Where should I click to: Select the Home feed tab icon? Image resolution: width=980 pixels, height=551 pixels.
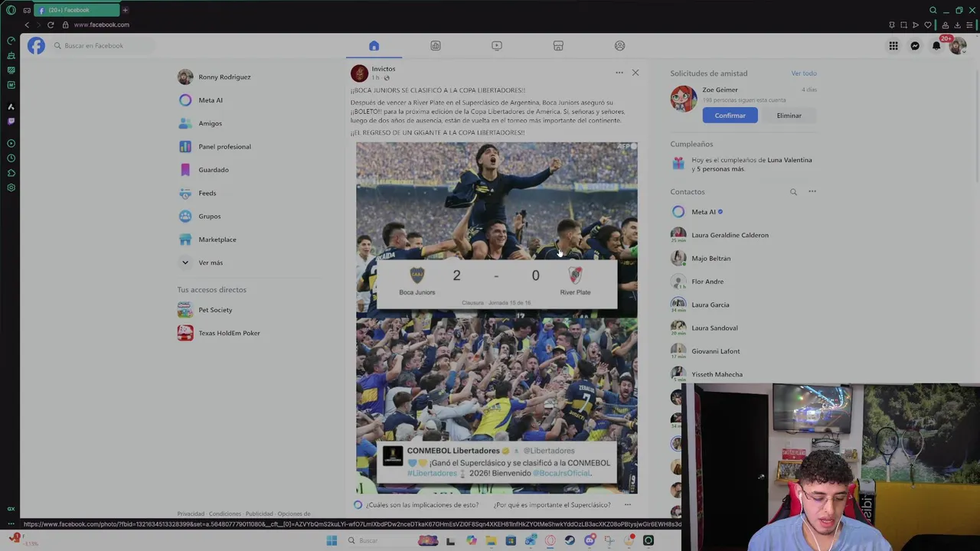click(x=374, y=46)
